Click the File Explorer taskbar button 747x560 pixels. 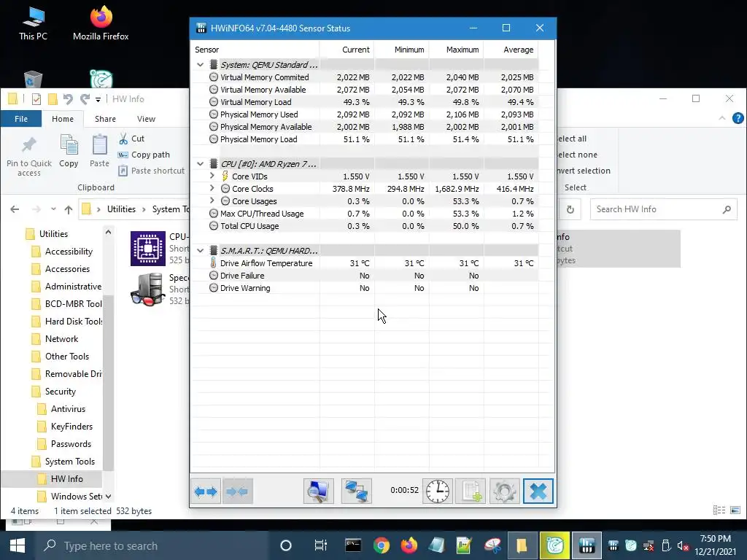[522, 545]
